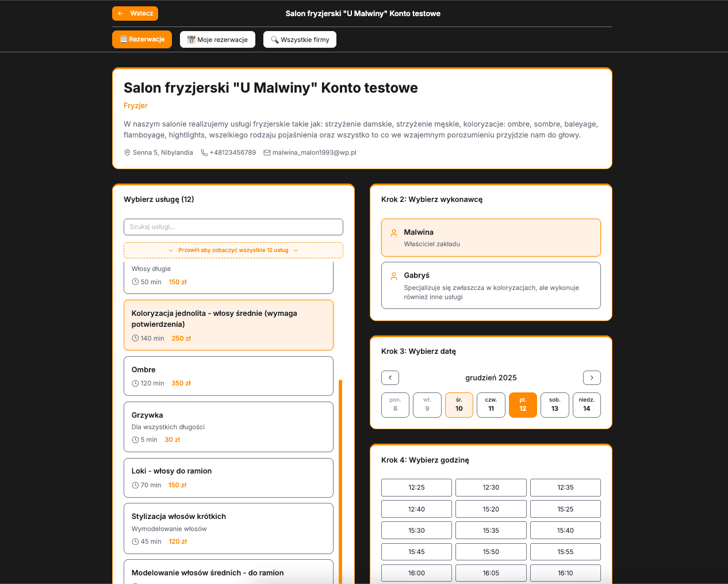Screen dimensions: 728x584
Task: Click the phone icon beside +48123456789
Action: 204,152
